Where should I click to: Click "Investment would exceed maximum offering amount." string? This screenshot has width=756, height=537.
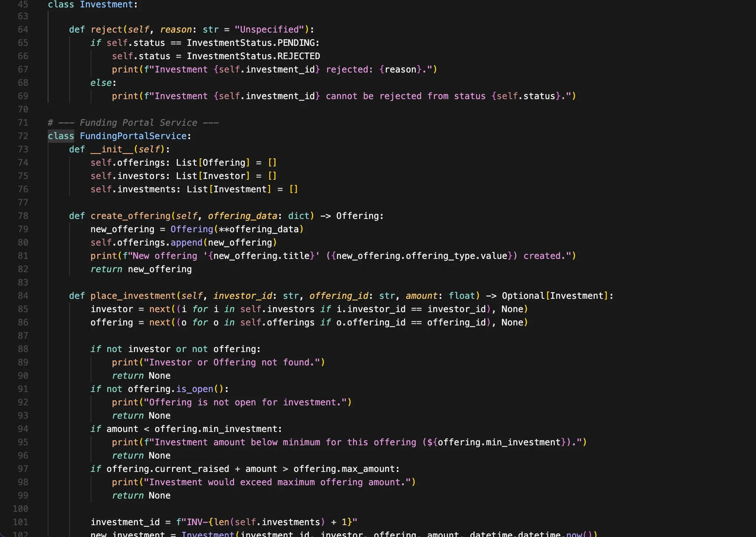pyautogui.click(x=277, y=482)
